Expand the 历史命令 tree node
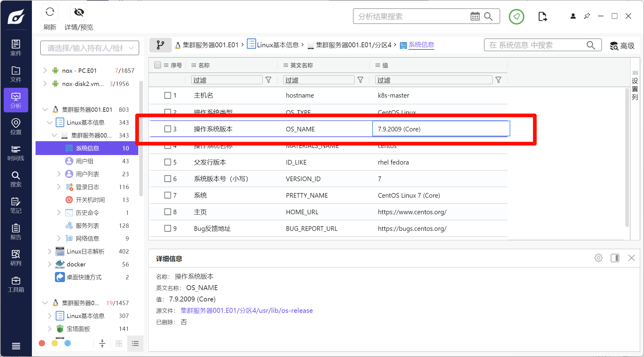 (x=59, y=213)
